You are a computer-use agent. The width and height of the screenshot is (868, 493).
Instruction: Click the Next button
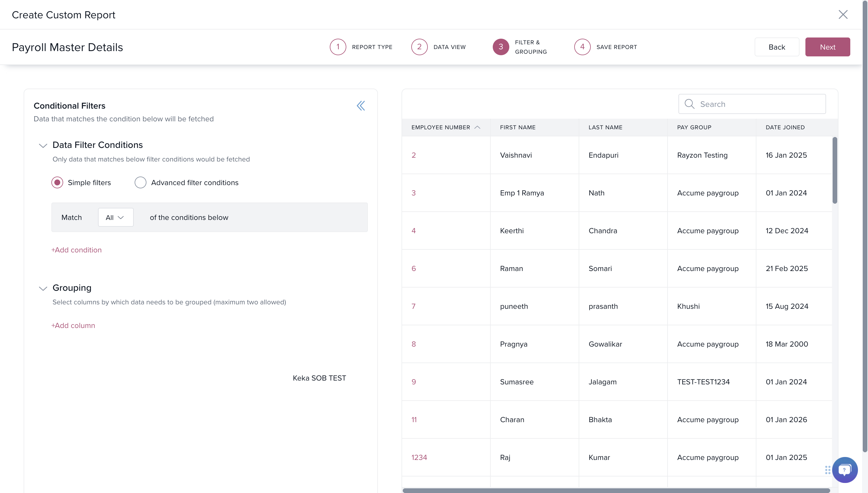[827, 47]
